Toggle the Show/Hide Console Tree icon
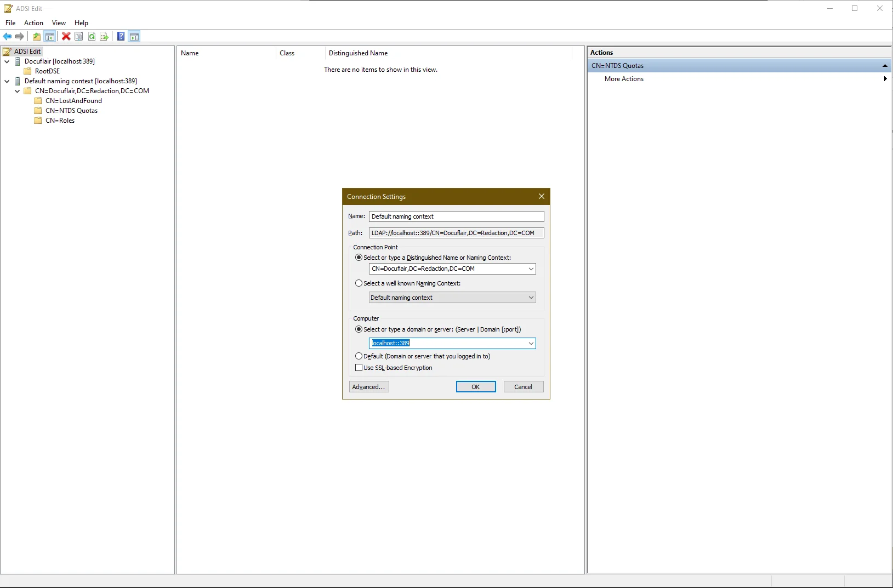Screen dimensions: 893x588 click(50, 37)
